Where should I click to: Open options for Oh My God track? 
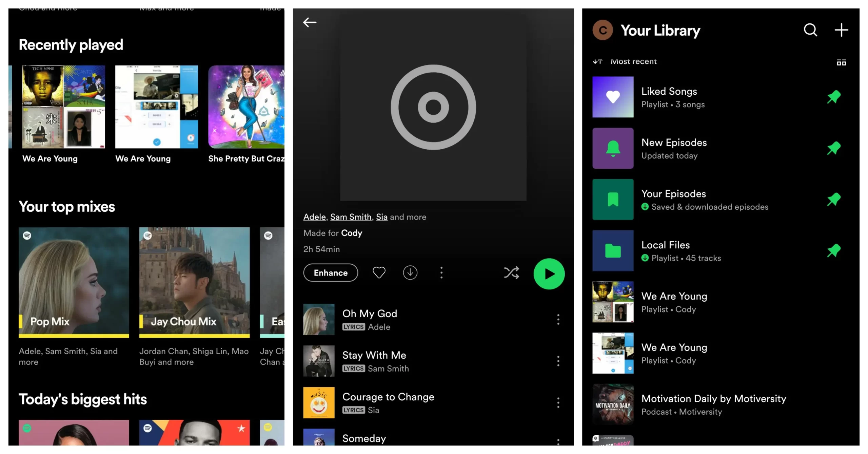point(558,319)
